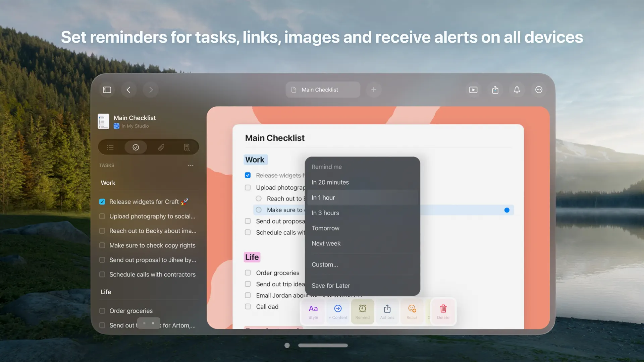Screen dimensions: 644x362
Task: Open the Actions share tool
Action: coord(387,311)
